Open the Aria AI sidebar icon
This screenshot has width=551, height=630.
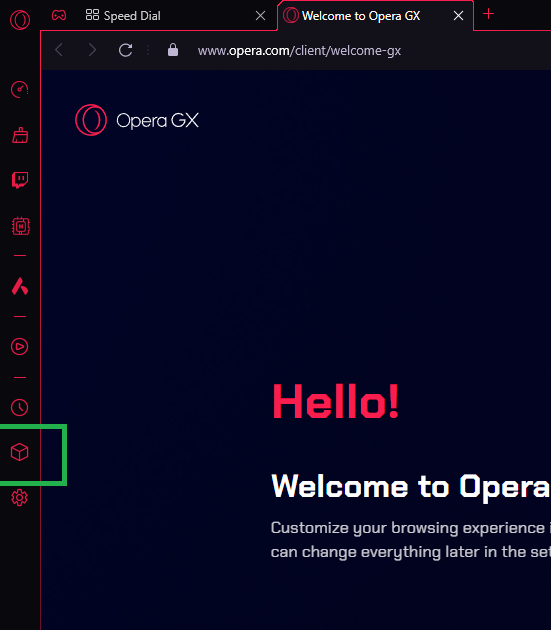[20, 286]
